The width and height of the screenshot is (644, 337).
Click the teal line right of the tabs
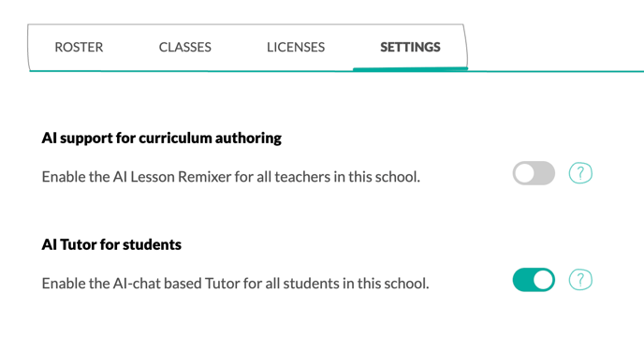coord(556,71)
